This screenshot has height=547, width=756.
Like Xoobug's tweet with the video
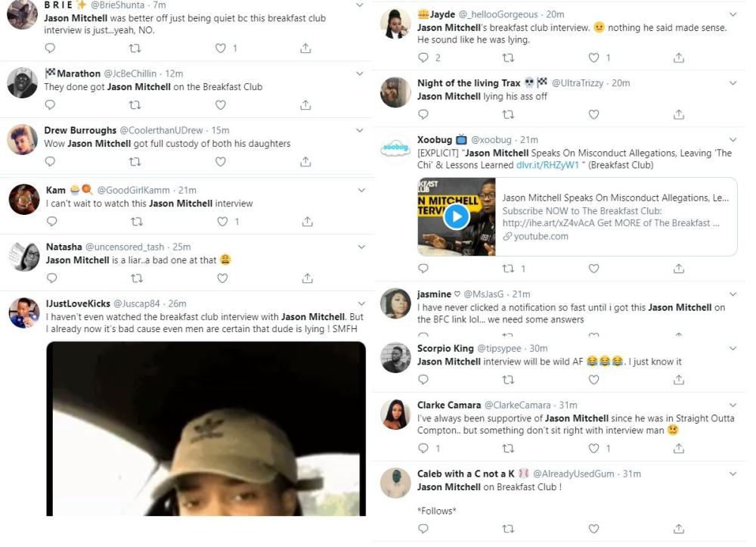594,269
